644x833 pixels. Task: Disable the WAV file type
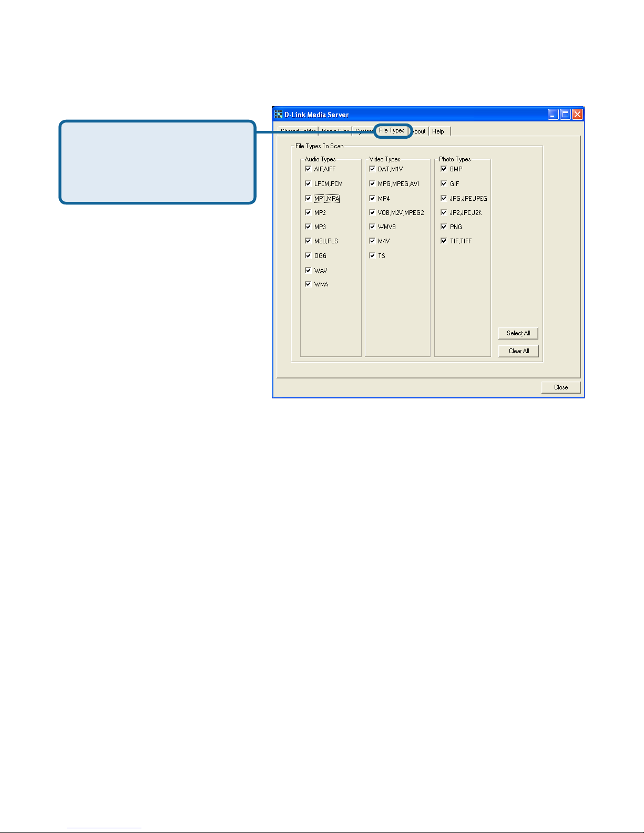tap(308, 270)
